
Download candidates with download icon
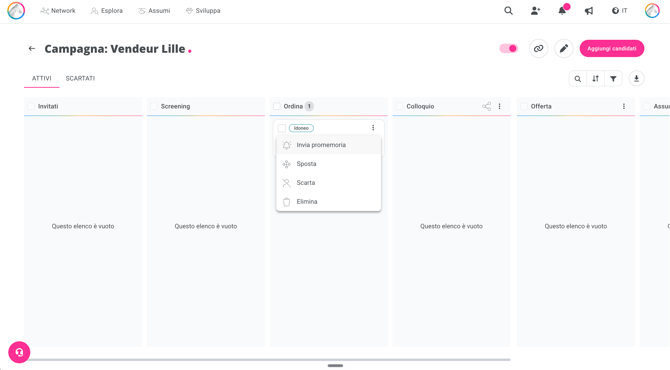click(x=636, y=79)
